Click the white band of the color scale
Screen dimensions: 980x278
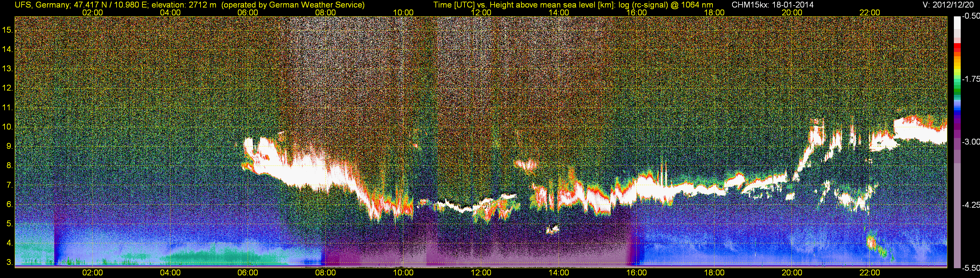957,23
